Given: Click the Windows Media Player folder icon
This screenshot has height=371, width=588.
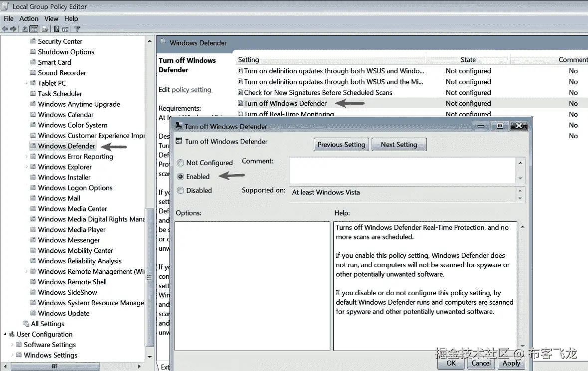Looking at the screenshot, I should 33,229.
